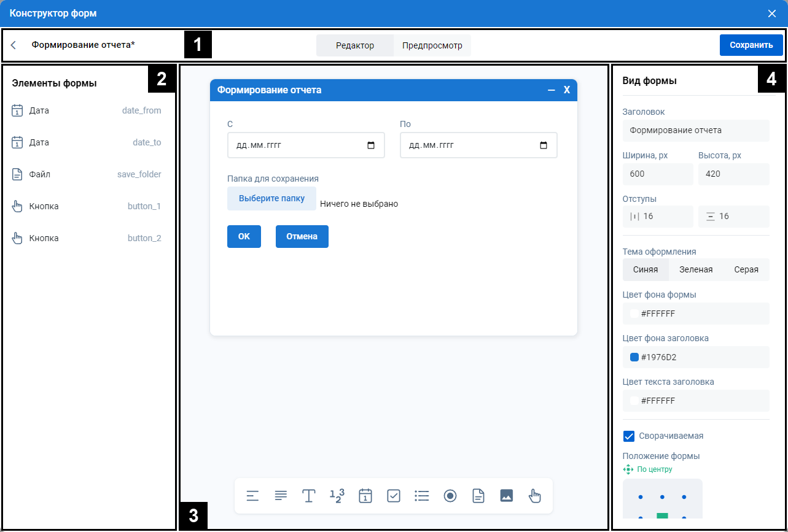Select the date_from element in the list
The height and width of the screenshot is (532, 788).
point(87,110)
